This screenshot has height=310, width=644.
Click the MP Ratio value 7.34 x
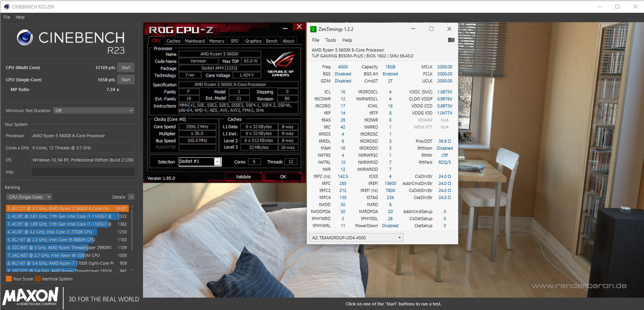[x=113, y=89]
